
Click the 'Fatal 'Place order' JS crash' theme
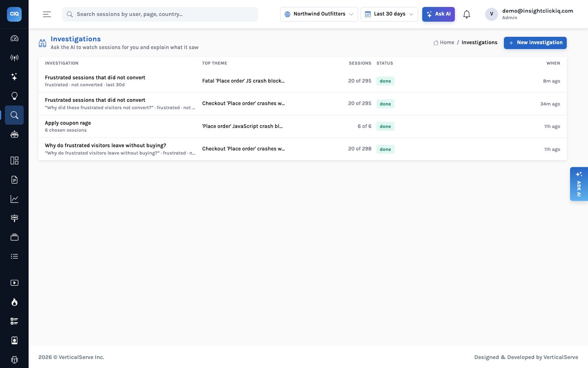243,81
